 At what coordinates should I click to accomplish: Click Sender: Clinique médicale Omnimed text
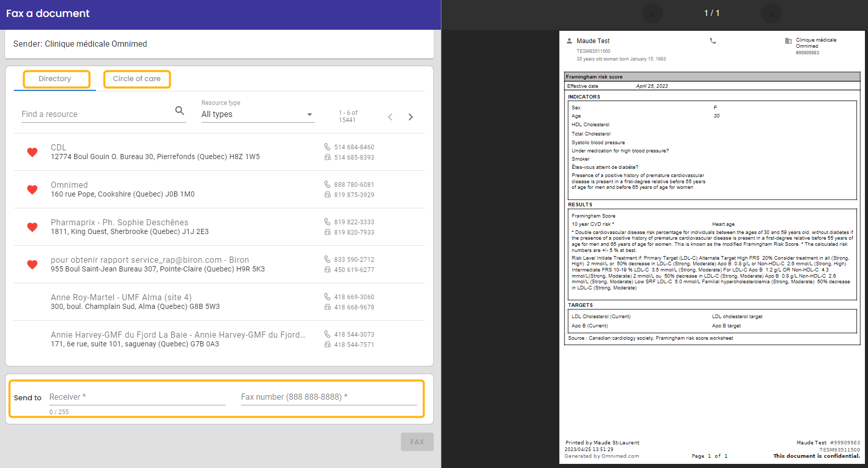[x=80, y=44]
